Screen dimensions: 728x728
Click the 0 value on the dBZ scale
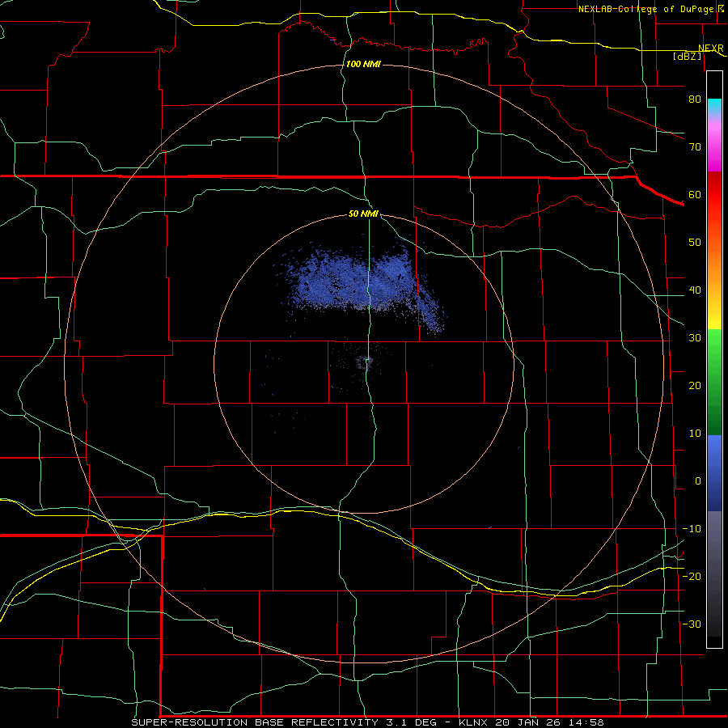pyautogui.click(x=698, y=481)
